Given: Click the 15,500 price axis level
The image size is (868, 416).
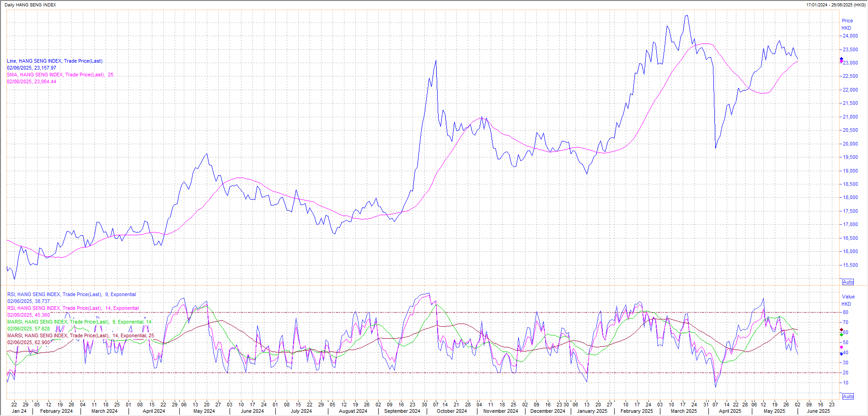Looking at the screenshot, I should (x=850, y=265).
